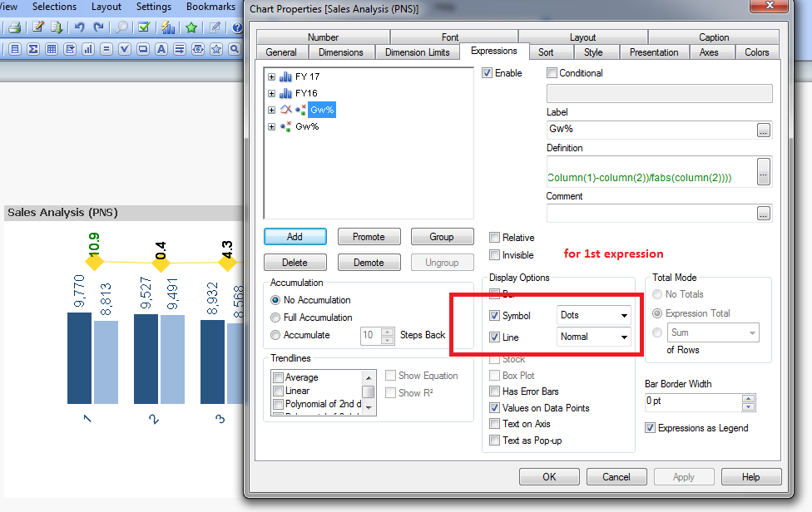Click the Reload document icon

tap(57, 27)
